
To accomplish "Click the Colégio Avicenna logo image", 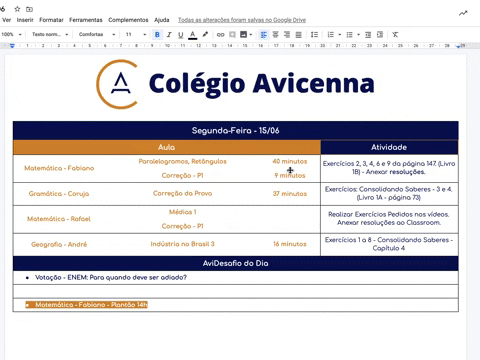I will click(235, 84).
